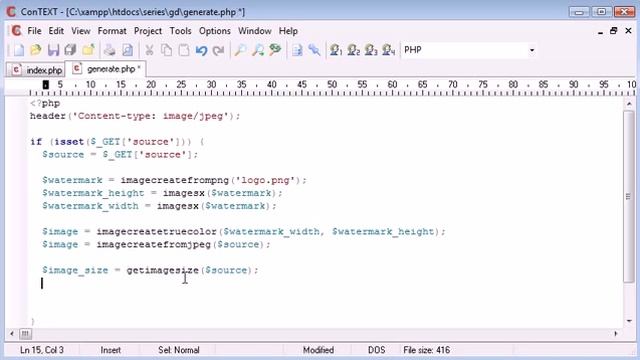
Task: Switch to the index.php tab
Action: (x=36, y=70)
